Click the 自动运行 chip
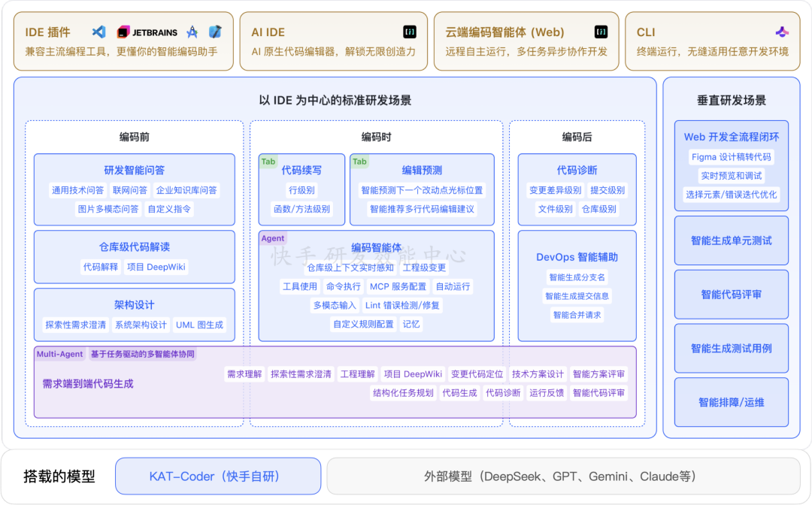This screenshot has height=505, width=812. (453, 286)
